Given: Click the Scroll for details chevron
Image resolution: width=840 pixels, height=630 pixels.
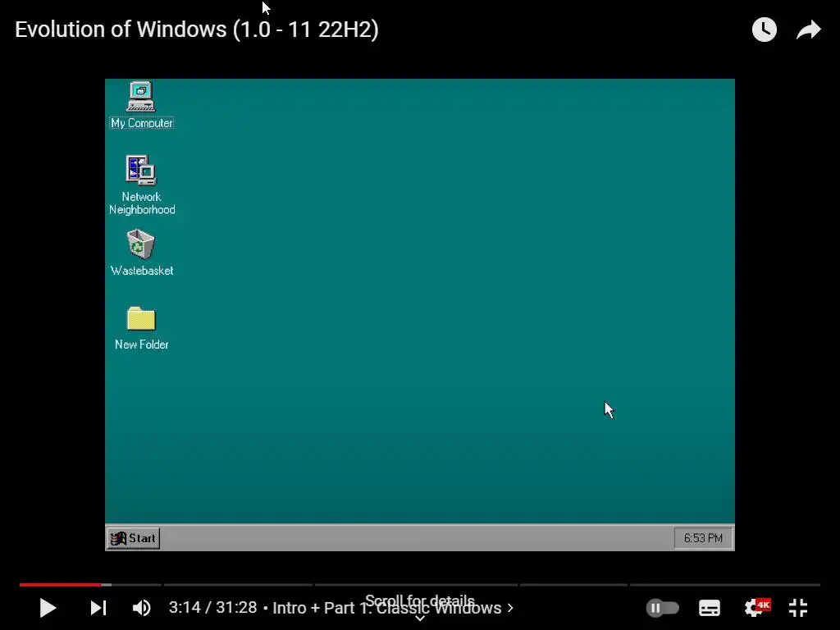Looking at the screenshot, I should tap(420, 618).
